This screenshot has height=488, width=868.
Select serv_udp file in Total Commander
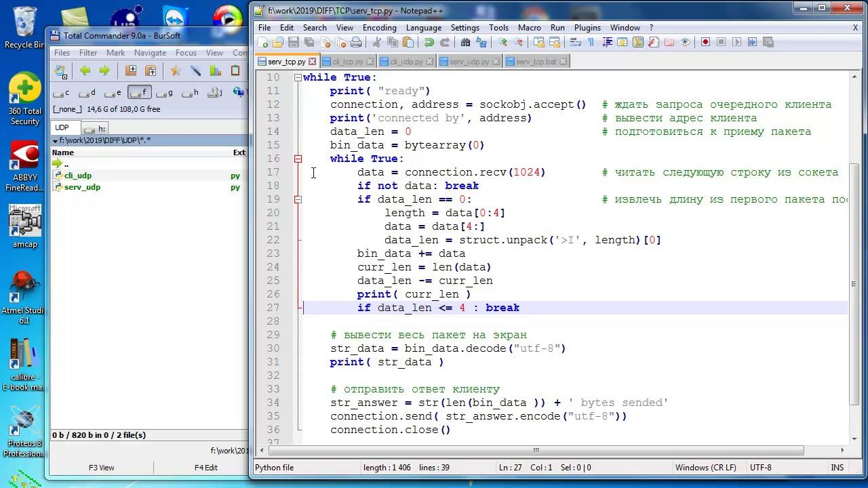[x=82, y=187]
